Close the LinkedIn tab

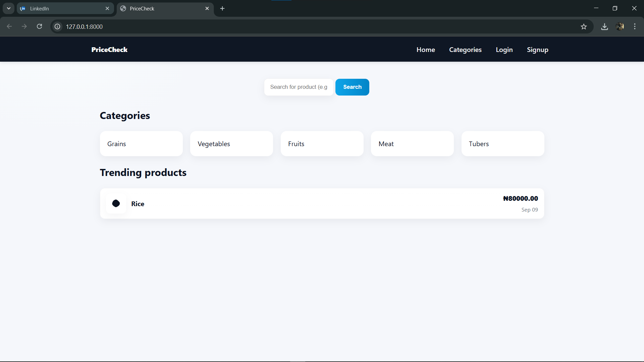click(x=107, y=8)
